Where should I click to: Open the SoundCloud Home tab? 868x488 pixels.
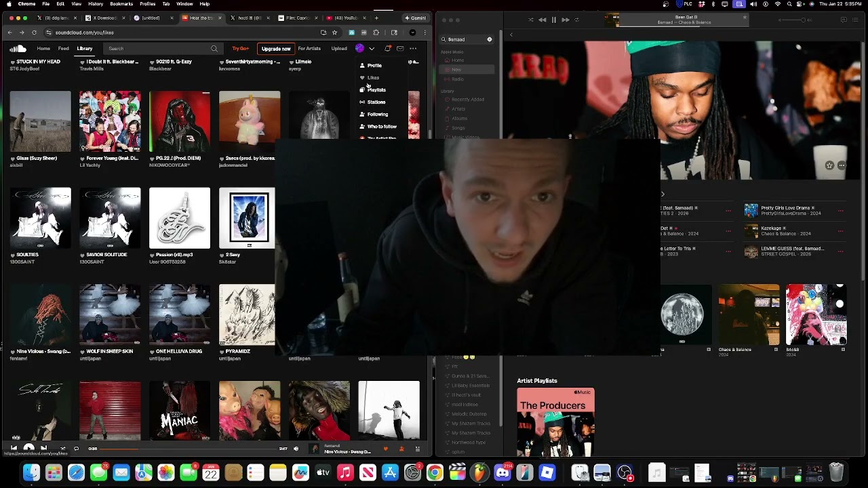(x=43, y=49)
